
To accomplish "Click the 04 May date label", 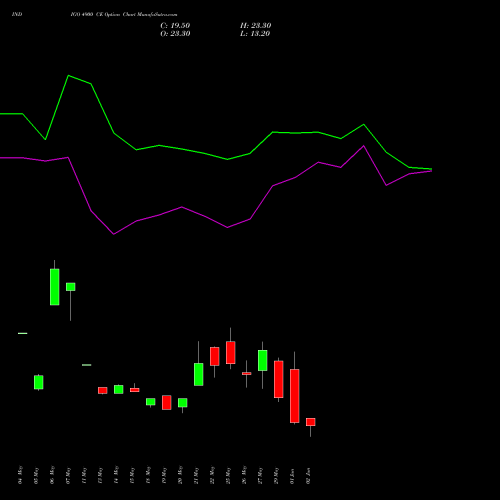I will click(x=20, y=475).
